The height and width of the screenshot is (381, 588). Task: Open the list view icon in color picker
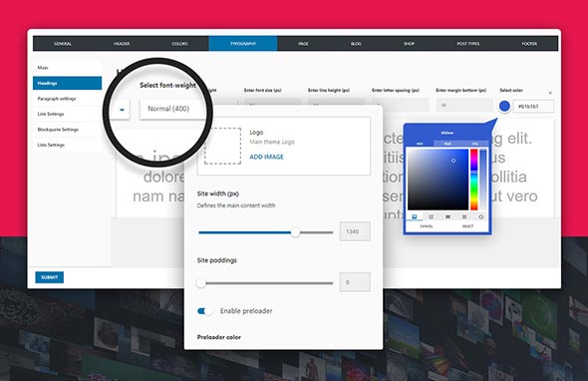click(x=464, y=217)
